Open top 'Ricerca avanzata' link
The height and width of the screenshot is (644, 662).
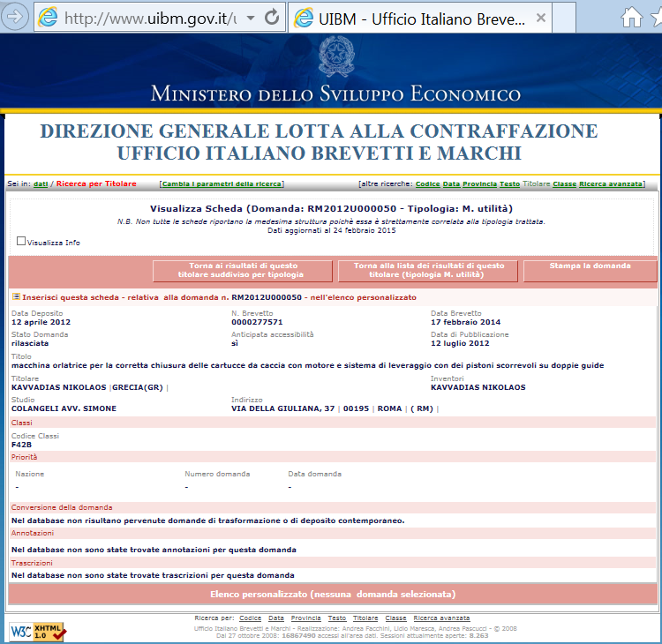[611, 184]
